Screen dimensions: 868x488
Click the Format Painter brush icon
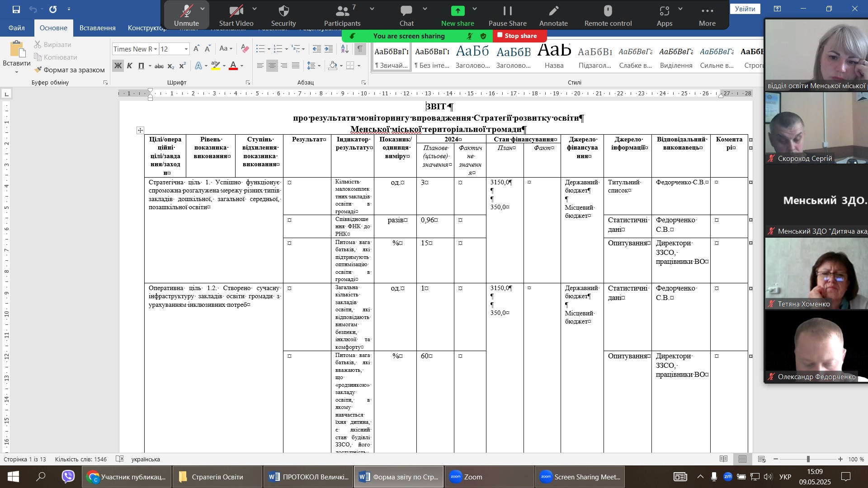click(38, 70)
